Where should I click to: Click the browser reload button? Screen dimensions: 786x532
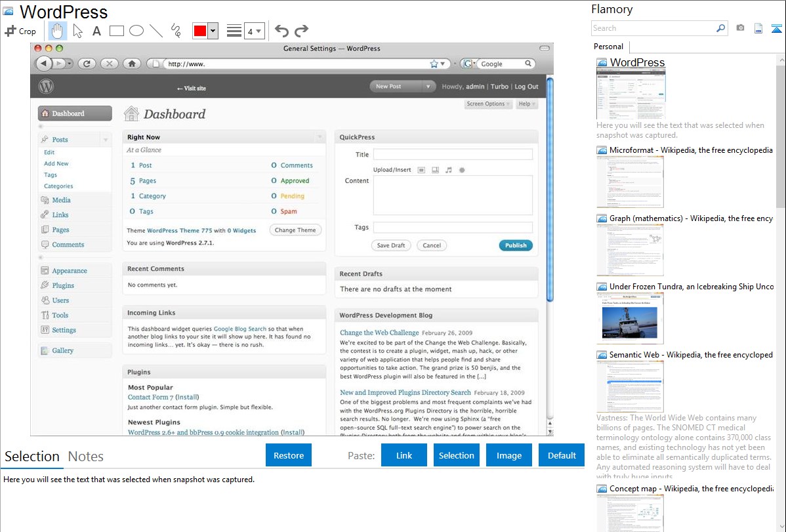point(87,64)
